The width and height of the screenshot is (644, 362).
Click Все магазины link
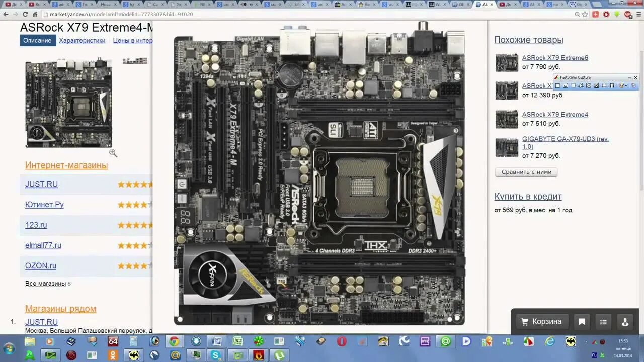[x=45, y=284]
